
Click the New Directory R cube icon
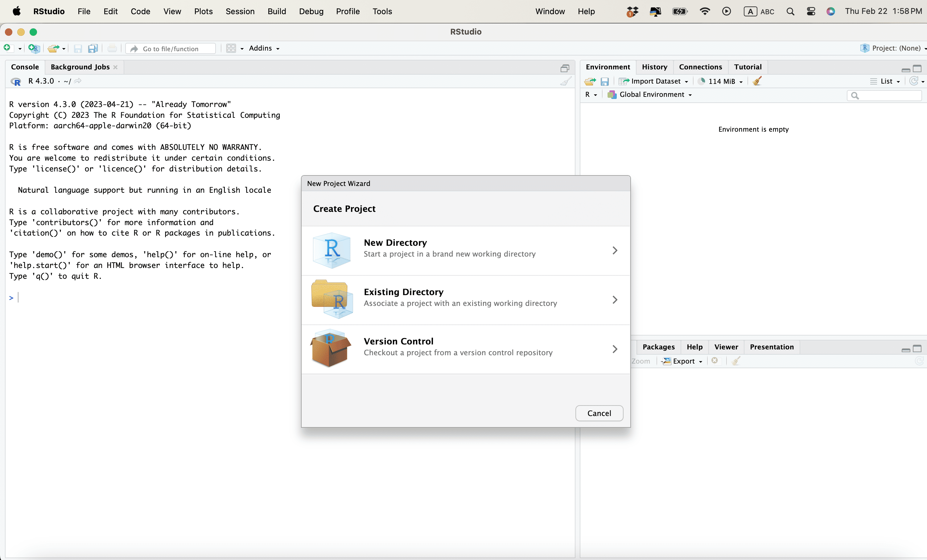[332, 250]
